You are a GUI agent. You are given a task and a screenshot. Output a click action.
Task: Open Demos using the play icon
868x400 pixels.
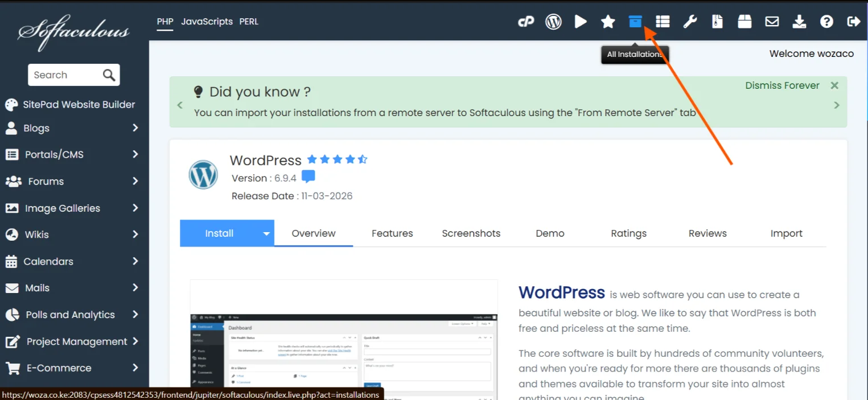pos(581,22)
